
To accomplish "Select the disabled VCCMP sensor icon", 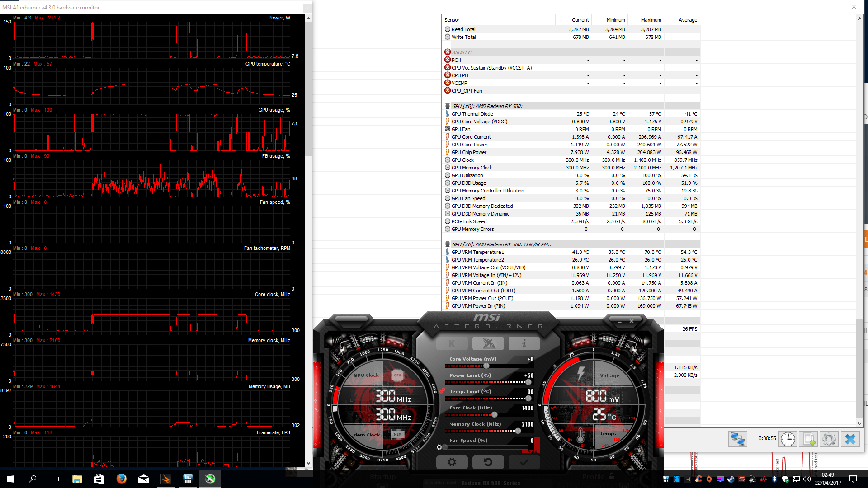I will tap(448, 83).
